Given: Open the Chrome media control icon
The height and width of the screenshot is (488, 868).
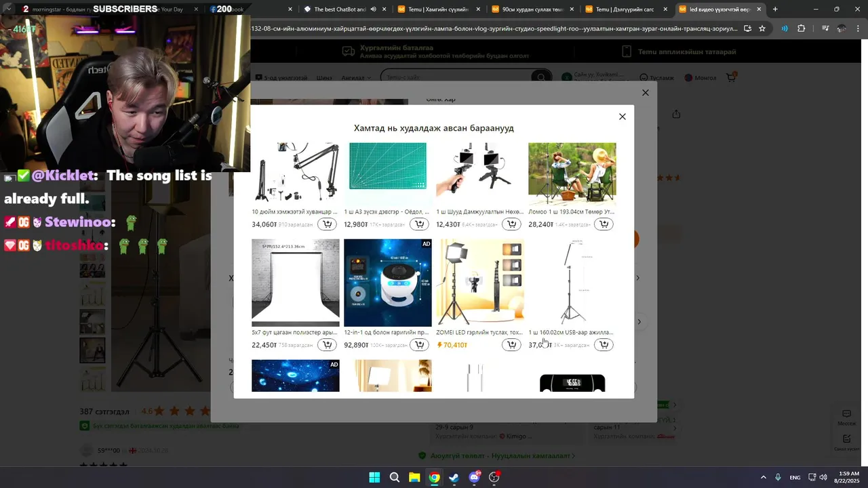Looking at the screenshot, I should click(825, 28).
